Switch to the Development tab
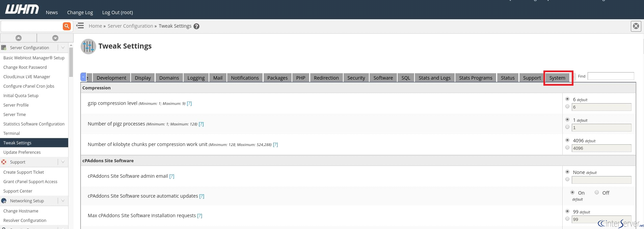Viewport: 644px width, 229px height. pos(111,78)
